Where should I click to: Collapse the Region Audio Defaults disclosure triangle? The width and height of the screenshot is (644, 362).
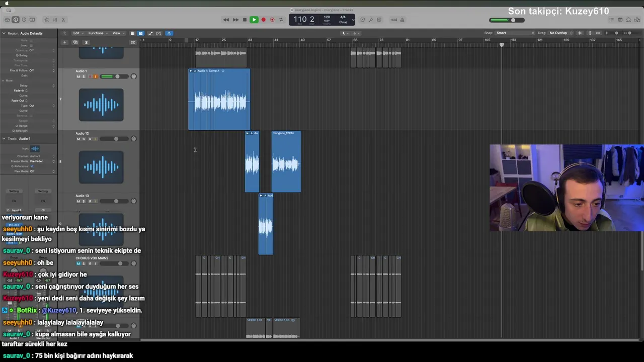click(x=4, y=33)
